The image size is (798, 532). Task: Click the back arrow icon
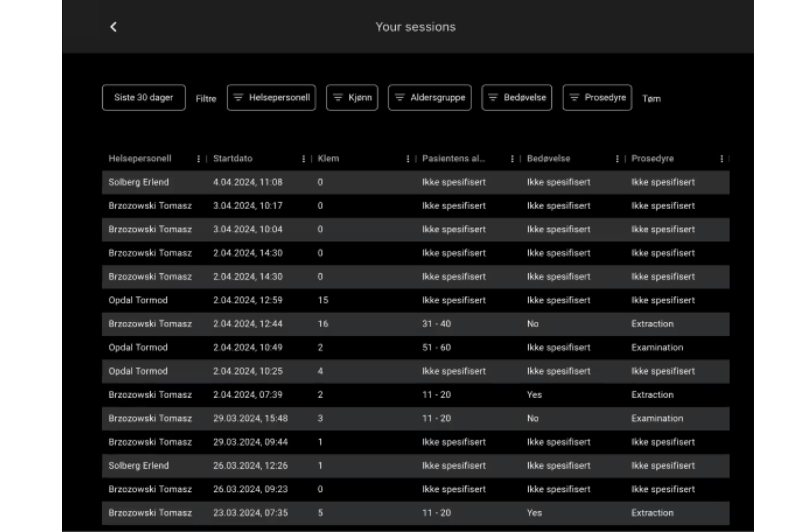point(114,27)
